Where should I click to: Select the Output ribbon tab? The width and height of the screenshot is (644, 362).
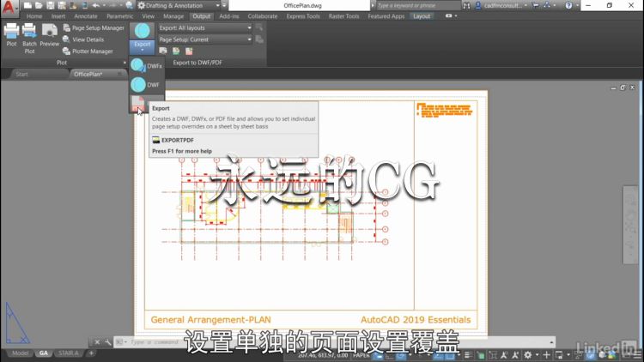click(x=201, y=16)
